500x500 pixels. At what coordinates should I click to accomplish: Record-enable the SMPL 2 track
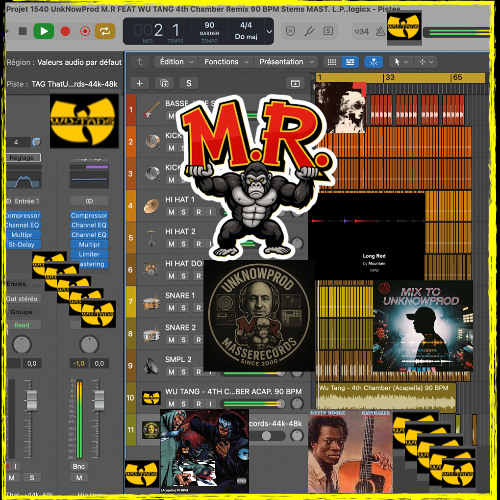199,372
